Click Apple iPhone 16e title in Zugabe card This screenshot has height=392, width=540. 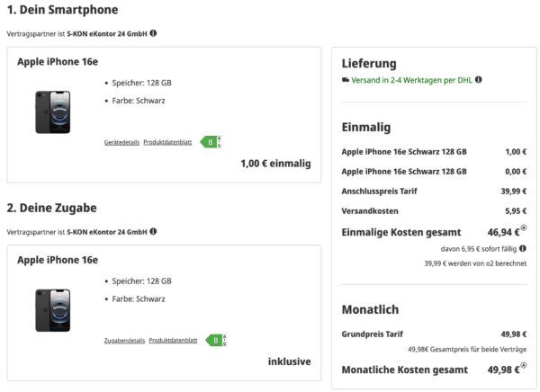click(x=58, y=260)
